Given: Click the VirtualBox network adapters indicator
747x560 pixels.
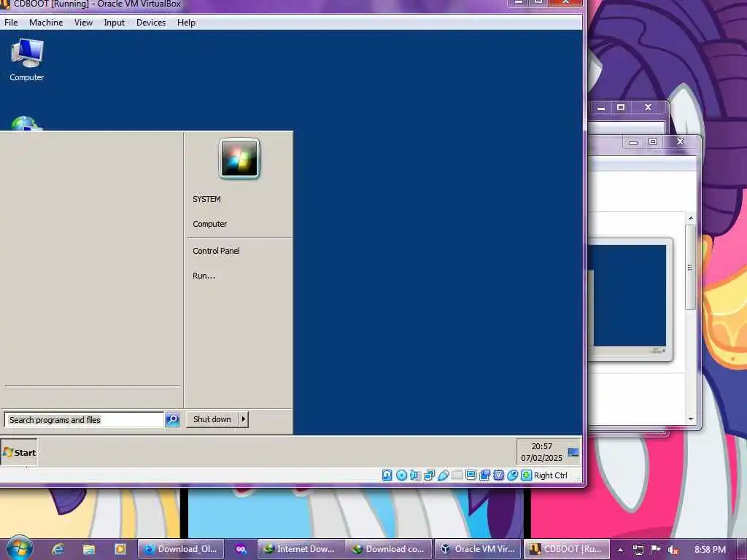Looking at the screenshot, I should pyautogui.click(x=429, y=475).
